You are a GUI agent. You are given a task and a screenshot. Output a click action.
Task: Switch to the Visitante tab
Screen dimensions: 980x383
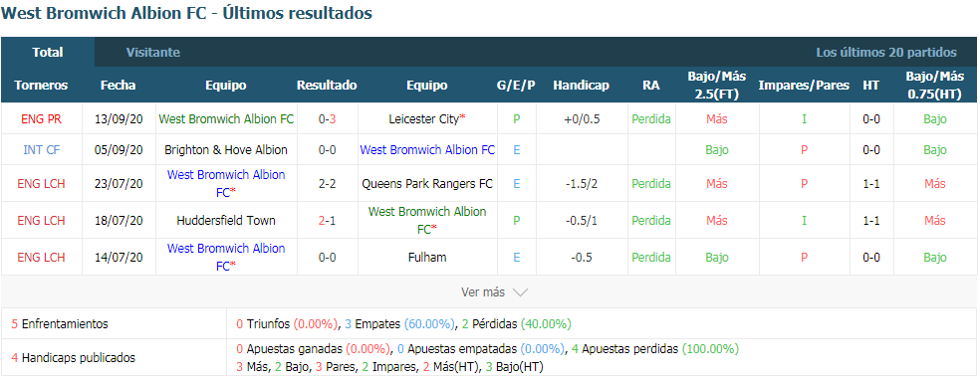153,53
